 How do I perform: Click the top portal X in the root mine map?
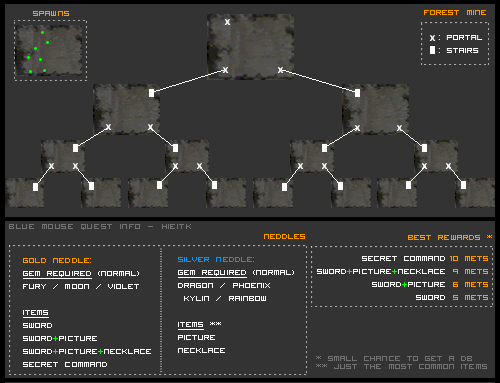227,22
